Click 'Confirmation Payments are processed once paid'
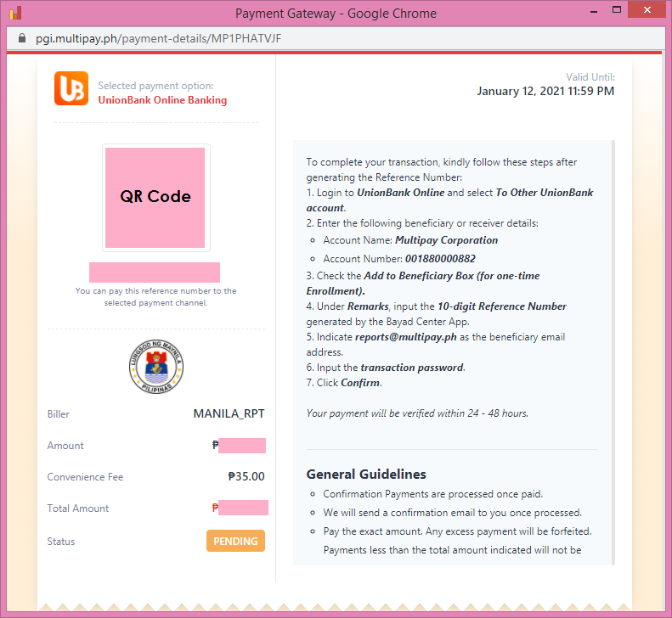Viewport: 672px width, 618px height. click(433, 494)
